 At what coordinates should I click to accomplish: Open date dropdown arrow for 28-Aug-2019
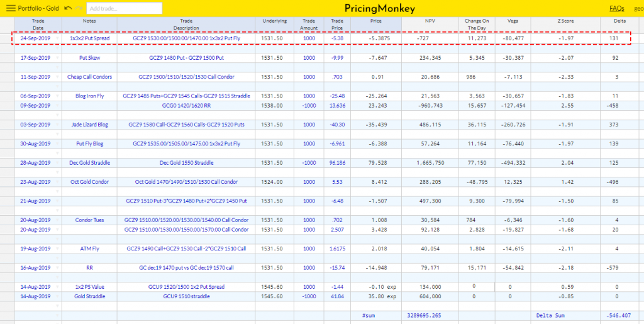(x=57, y=162)
